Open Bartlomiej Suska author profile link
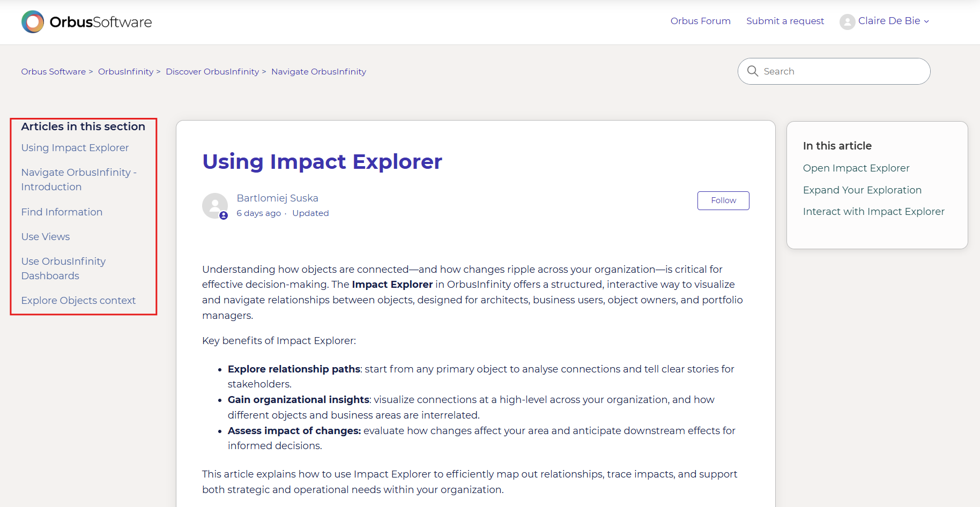This screenshot has height=507, width=980. pyautogui.click(x=277, y=198)
